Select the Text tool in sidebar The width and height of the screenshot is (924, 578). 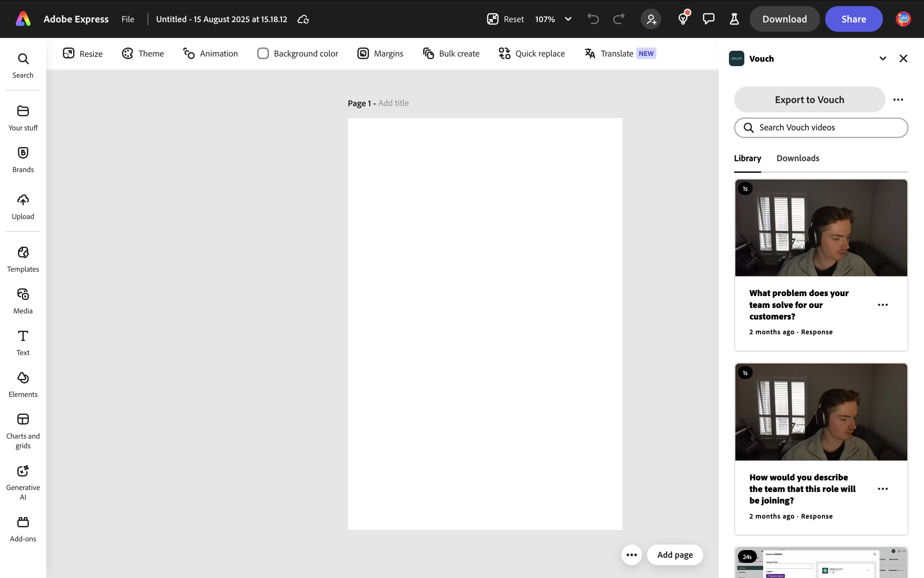(x=23, y=343)
